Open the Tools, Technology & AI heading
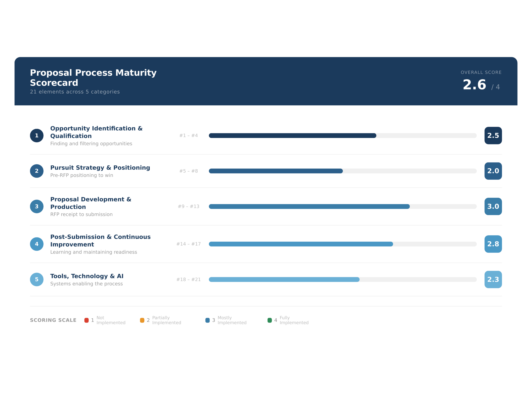 click(87, 276)
